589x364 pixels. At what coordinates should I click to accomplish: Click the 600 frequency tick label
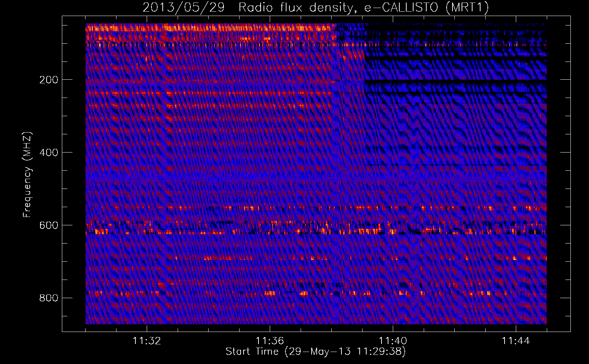(49, 225)
